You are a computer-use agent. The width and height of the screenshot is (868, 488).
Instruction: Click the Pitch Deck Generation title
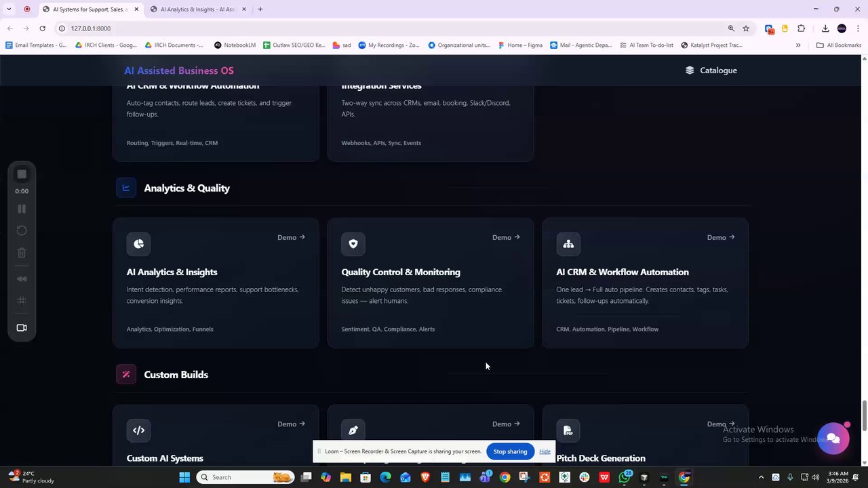click(x=601, y=458)
